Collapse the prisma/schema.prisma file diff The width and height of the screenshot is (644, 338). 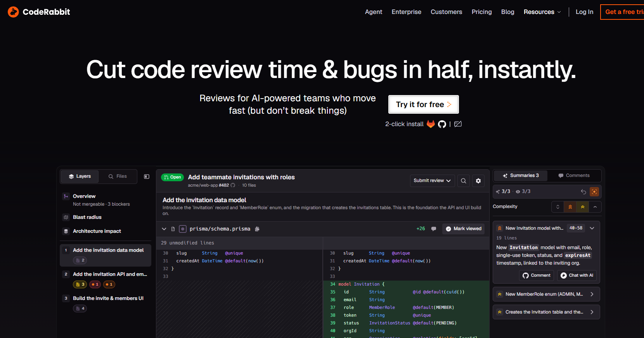tap(164, 229)
